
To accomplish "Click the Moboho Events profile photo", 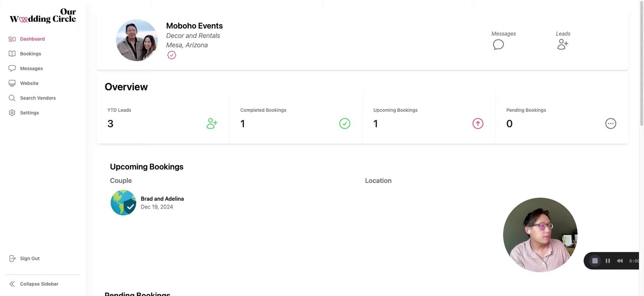I will tap(137, 40).
